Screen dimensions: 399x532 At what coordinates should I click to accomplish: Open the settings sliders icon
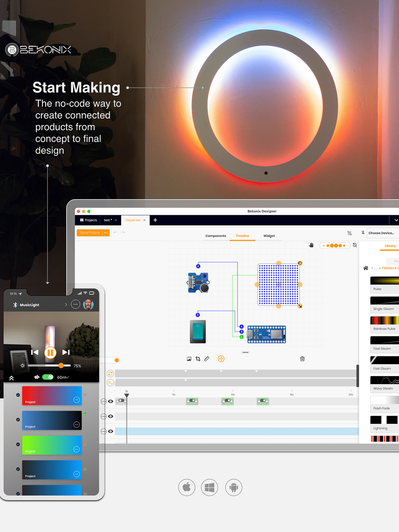349,233
